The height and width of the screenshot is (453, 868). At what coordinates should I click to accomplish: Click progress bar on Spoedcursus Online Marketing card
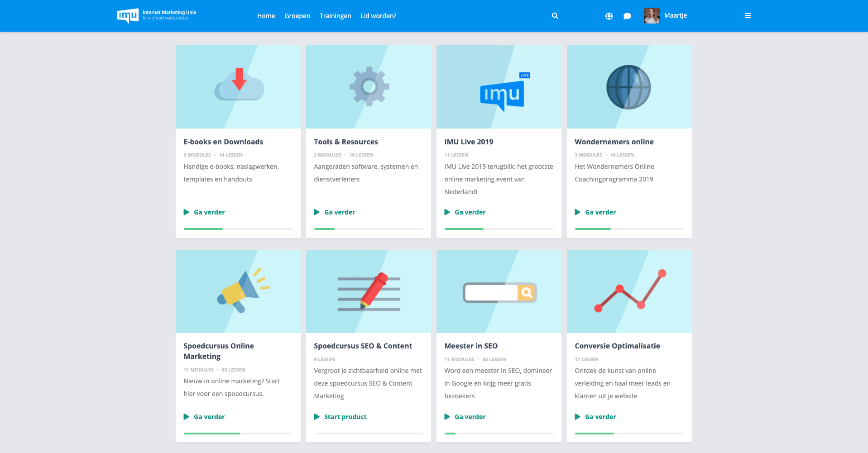coord(238,434)
